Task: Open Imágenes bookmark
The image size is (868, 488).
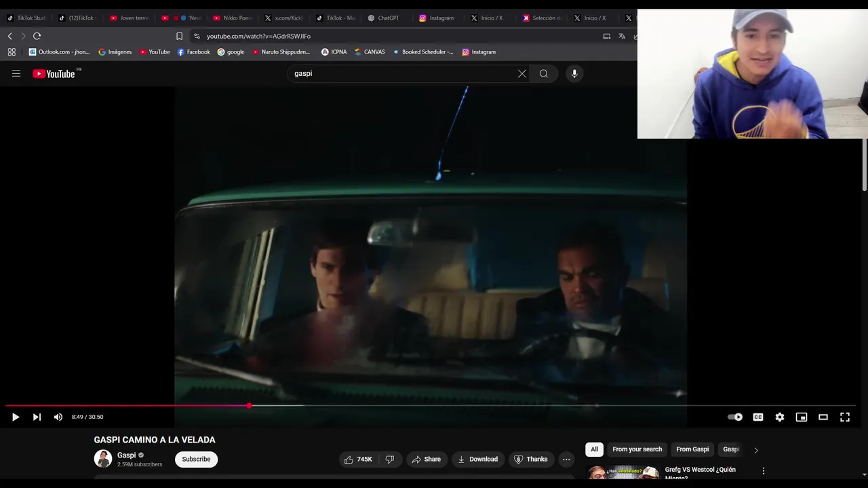Action: pyautogui.click(x=115, y=52)
